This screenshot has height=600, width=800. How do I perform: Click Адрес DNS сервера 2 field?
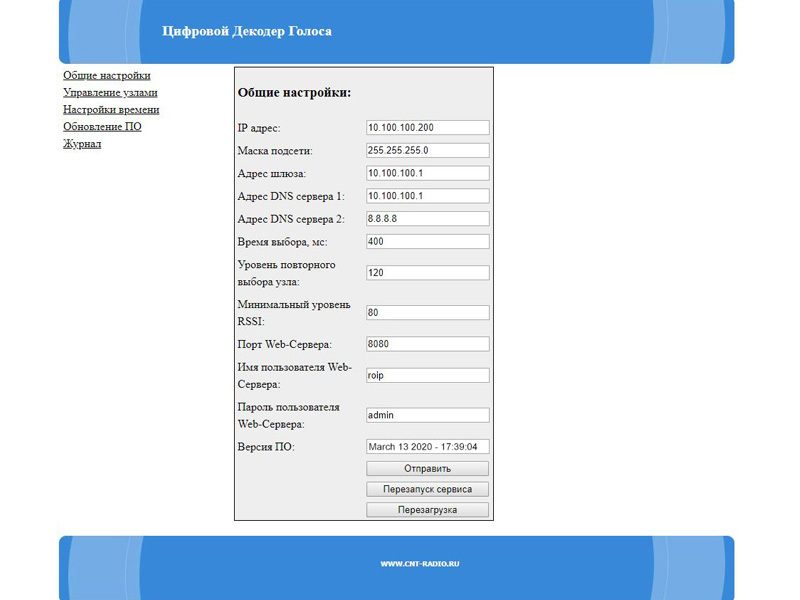click(x=428, y=219)
